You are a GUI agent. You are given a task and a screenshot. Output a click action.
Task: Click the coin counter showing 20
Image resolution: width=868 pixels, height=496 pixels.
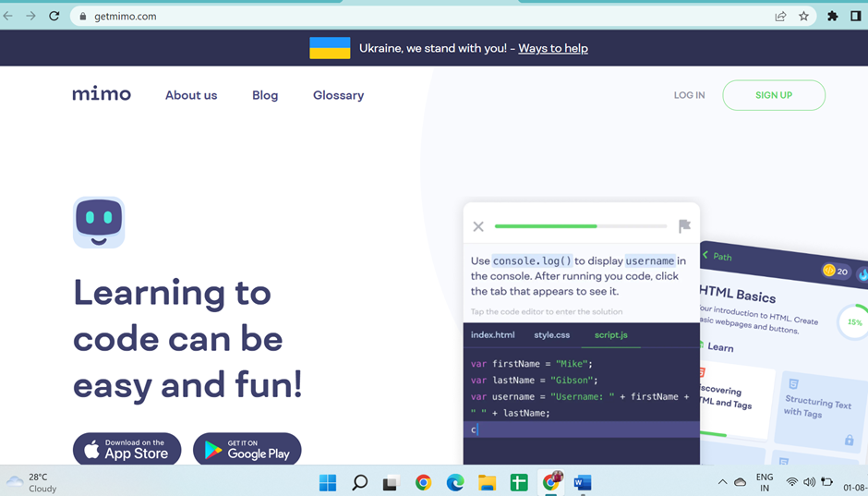click(x=836, y=271)
